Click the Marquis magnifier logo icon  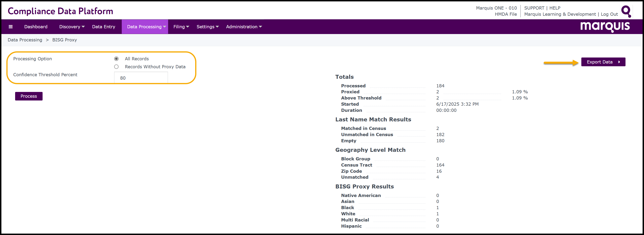(626, 11)
